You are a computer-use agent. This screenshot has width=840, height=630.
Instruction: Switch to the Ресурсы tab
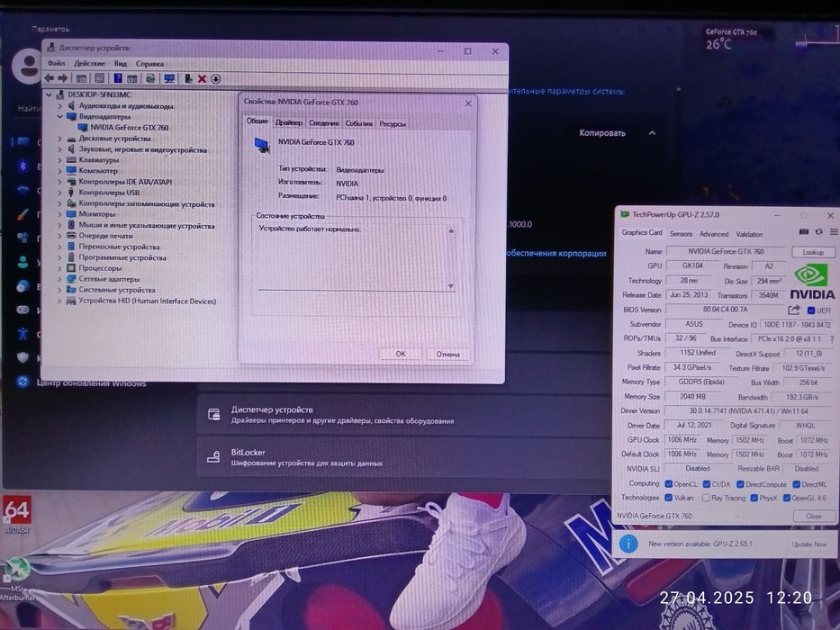point(393,124)
